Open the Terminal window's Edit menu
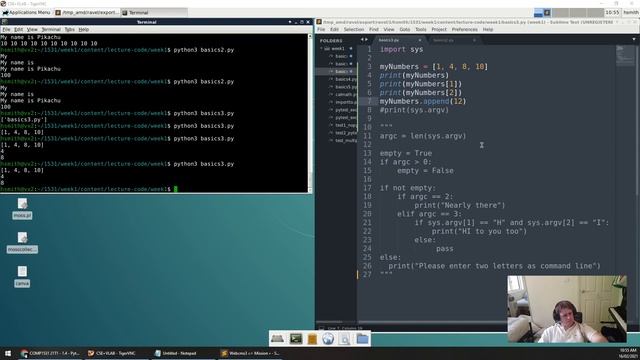 (18, 29)
